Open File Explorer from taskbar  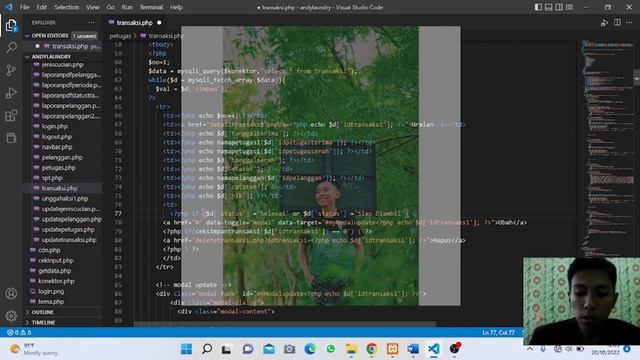pos(351,349)
